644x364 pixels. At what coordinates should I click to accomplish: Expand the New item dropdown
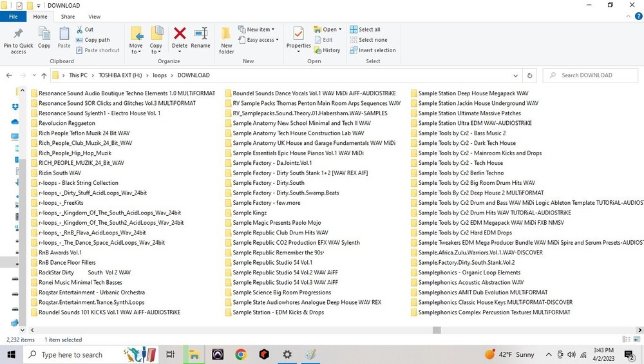tap(272, 30)
